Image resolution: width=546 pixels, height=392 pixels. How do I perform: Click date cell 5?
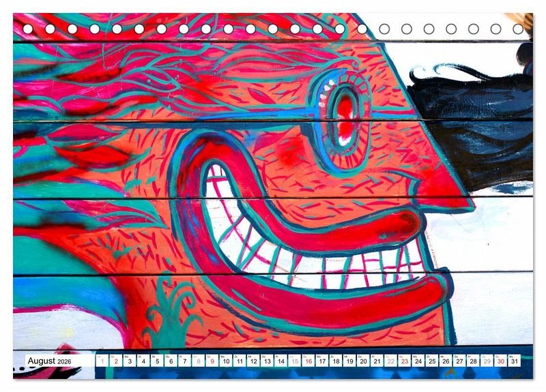click(157, 361)
